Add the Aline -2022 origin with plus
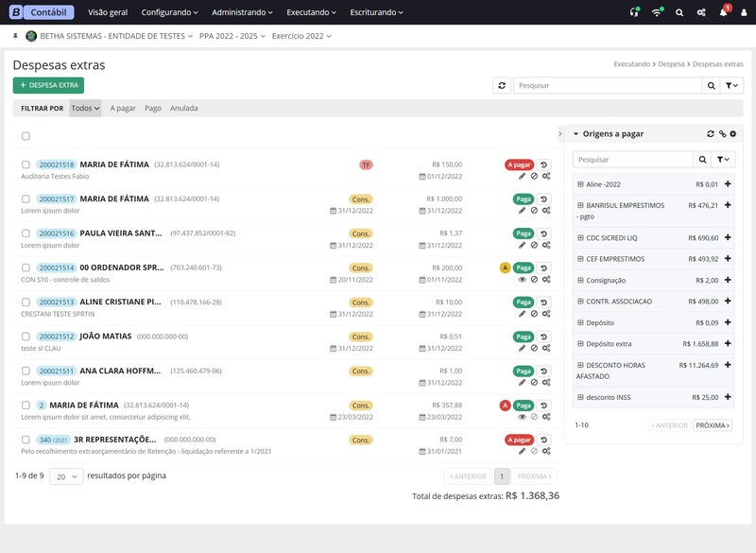The height and width of the screenshot is (553, 756). point(728,184)
